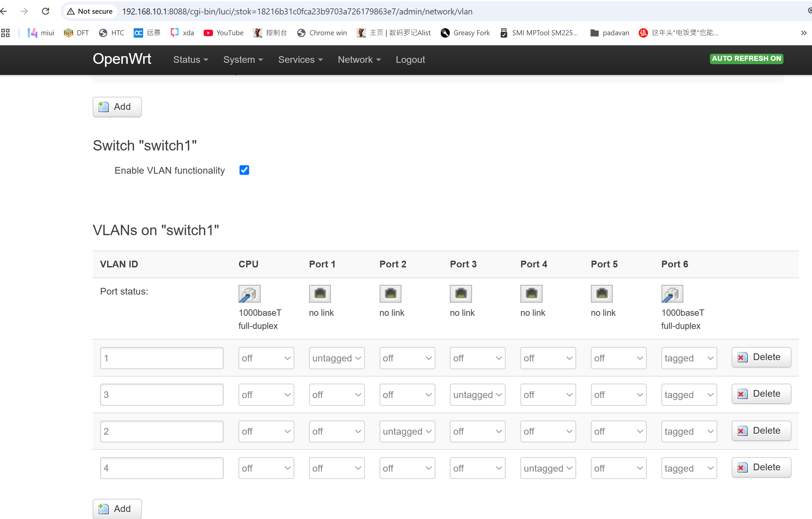Viewport: 812px width, 519px height.
Task: Click the VLAN ID field containing 4
Action: coord(162,468)
